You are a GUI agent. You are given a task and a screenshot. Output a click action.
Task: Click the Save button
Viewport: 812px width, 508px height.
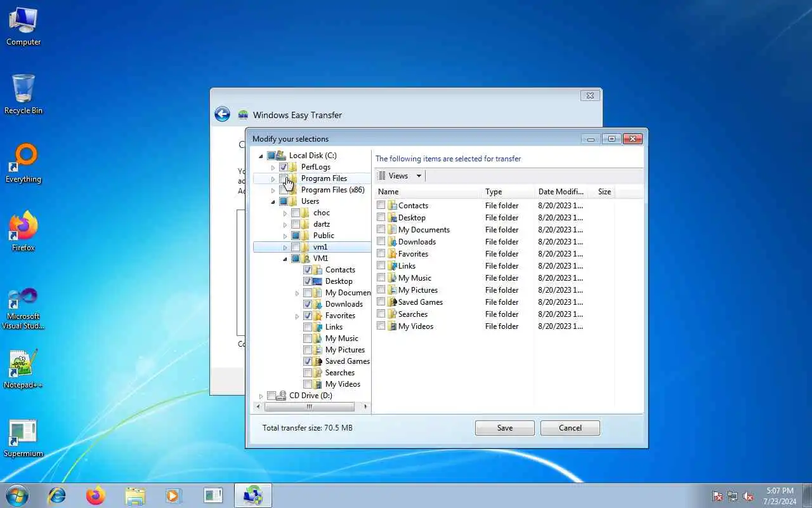(505, 428)
